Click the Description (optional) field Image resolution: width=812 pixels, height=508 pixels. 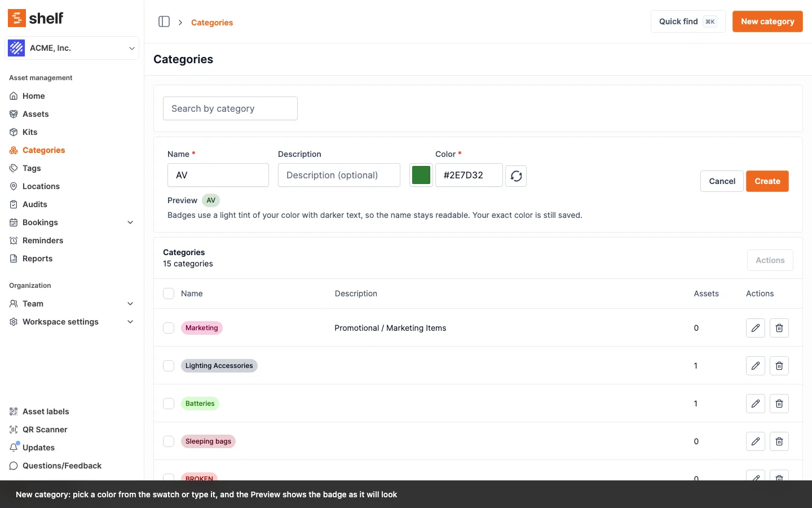[x=339, y=175]
